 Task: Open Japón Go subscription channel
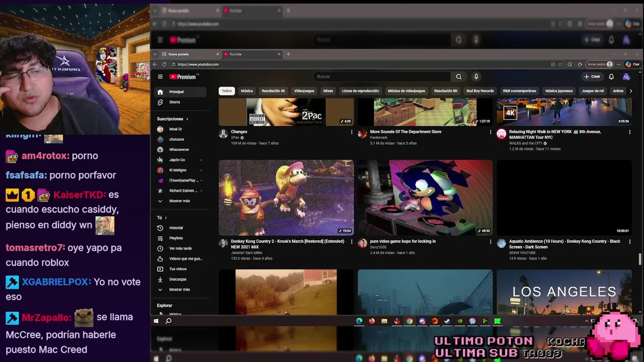180,160
